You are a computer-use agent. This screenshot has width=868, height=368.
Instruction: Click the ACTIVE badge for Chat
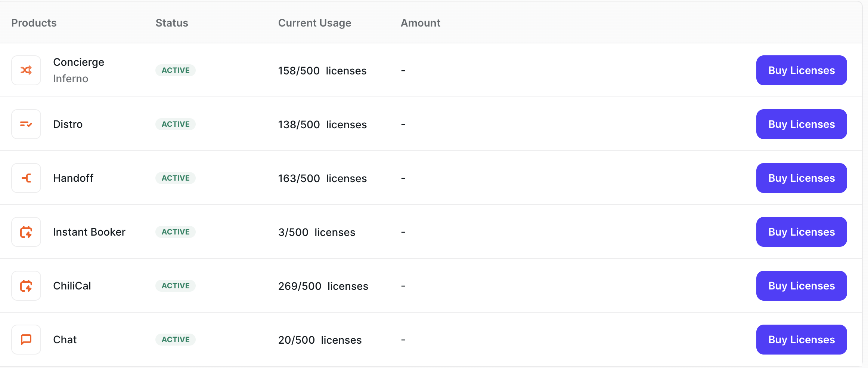click(x=176, y=340)
